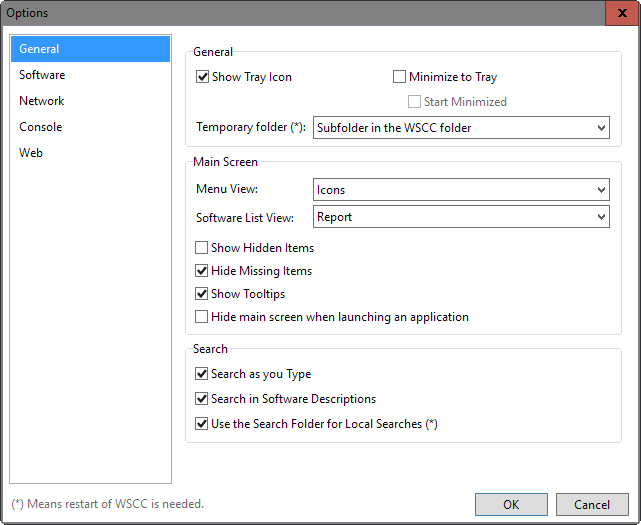Viewport: 641px width, 525px height.
Task: Open the Console options category
Action: click(x=90, y=127)
